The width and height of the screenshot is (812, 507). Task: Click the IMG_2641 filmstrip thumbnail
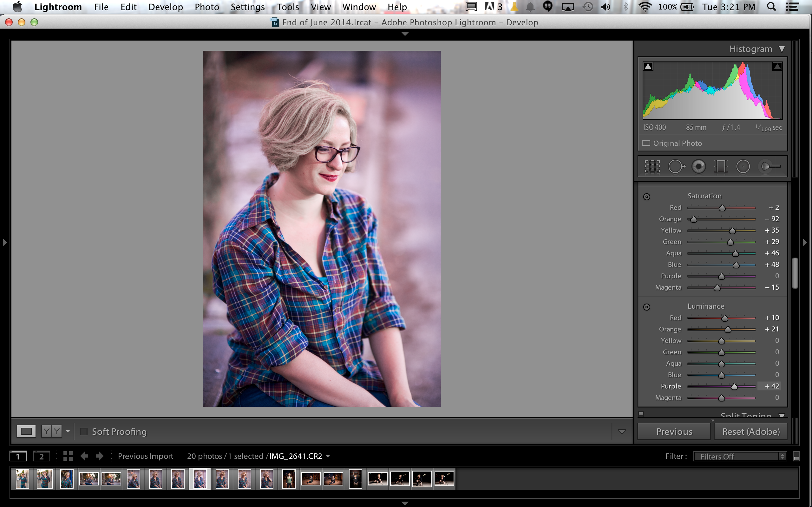tap(199, 479)
